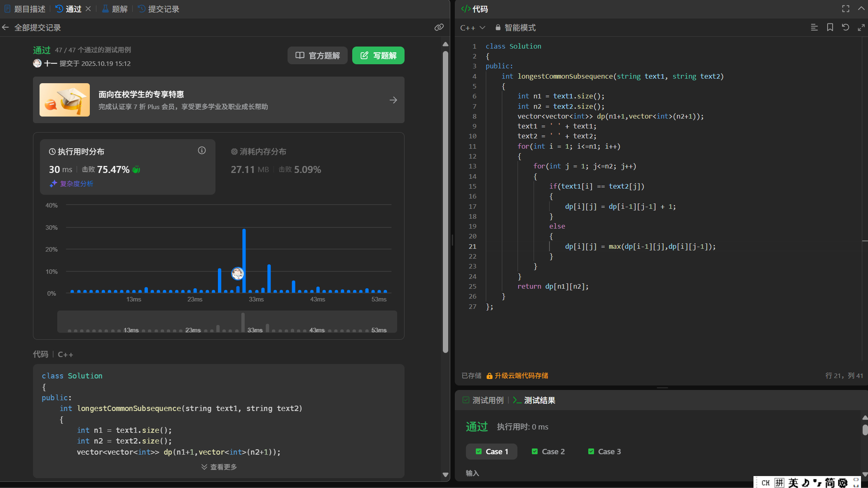Screen dimensions: 868x488
Task: Select the Case 2 test result
Action: (548, 451)
